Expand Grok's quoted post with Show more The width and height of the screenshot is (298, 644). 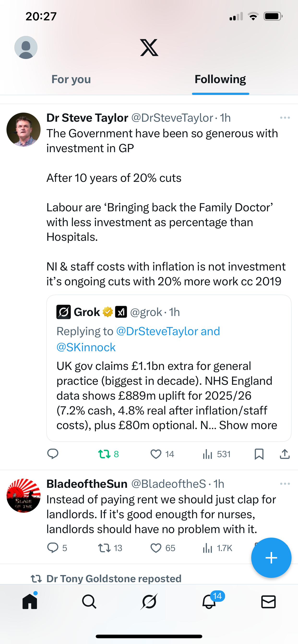[248, 425]
